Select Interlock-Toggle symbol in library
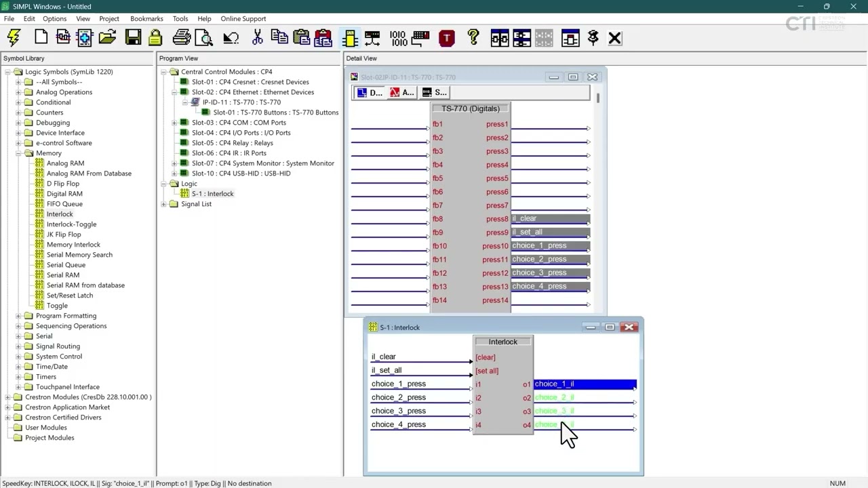 coord(71,224)
